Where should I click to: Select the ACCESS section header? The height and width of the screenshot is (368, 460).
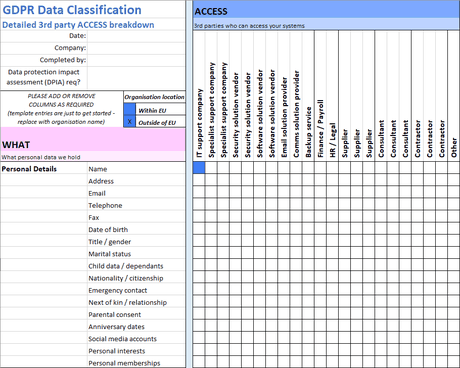click(x=326, y=11)
